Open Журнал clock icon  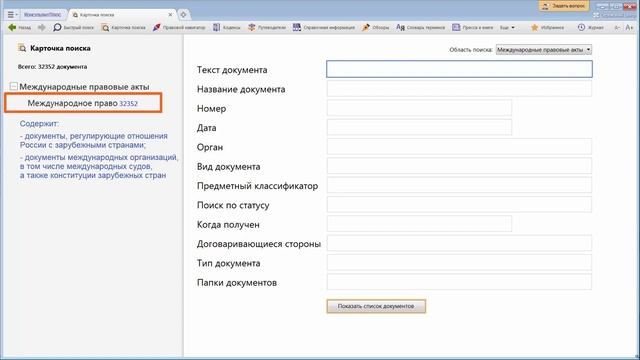click(x=581, y=27)
